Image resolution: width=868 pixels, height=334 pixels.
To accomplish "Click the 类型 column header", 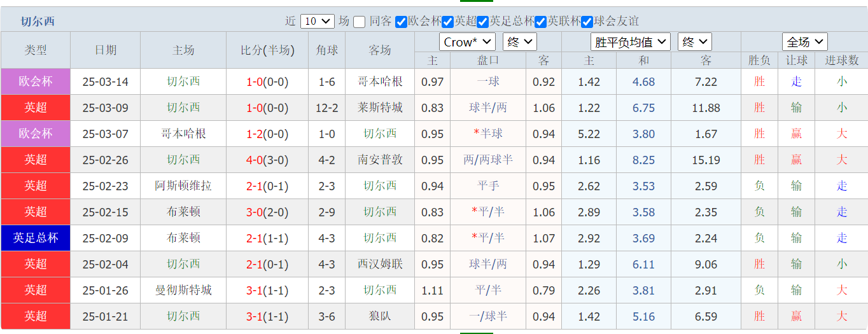I will pos(36,50).
